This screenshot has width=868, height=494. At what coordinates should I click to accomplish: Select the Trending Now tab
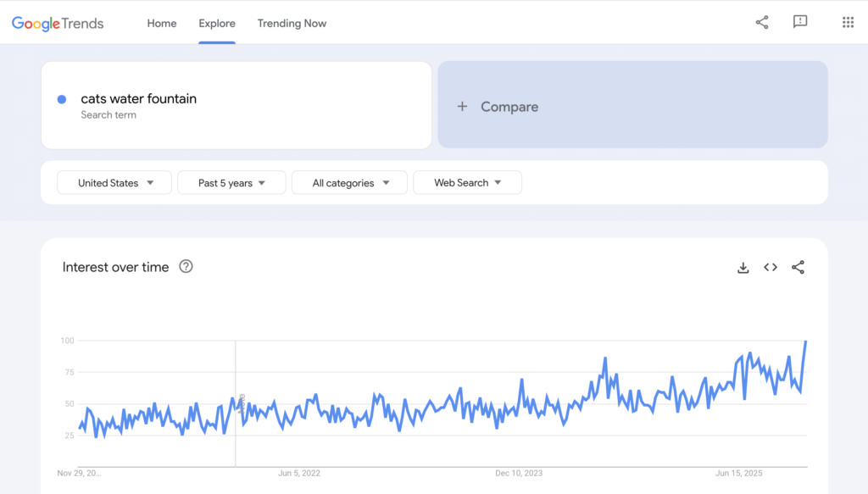pyautogui.click(x=292, y=23)
